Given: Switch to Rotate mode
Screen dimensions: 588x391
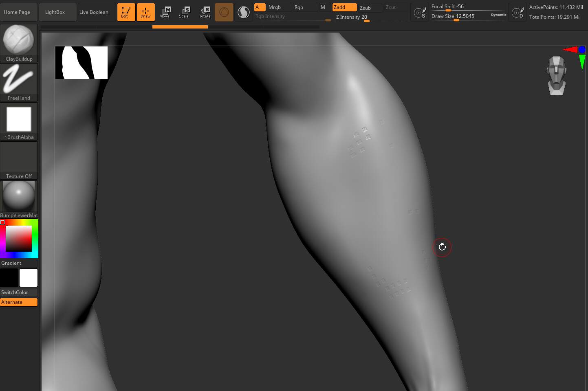Looking at the screenshot, I should click(204, 12).
